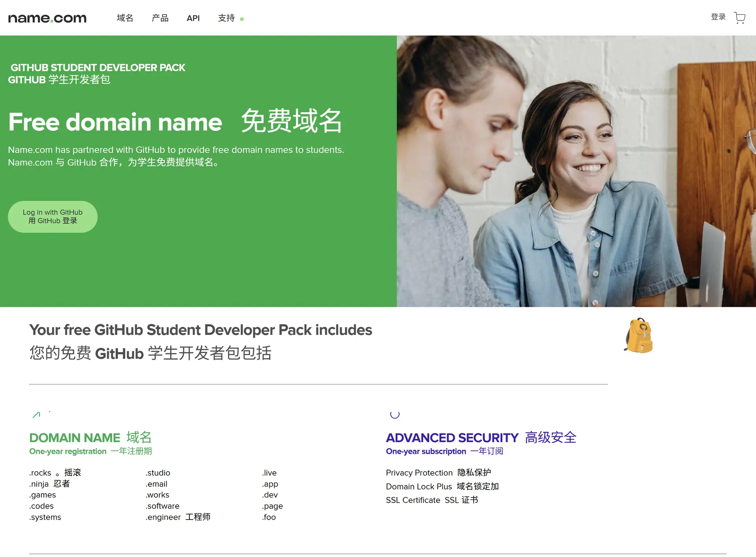Click the GITHUB STUDENT DEVELOPER PACK label
This screenshot has height=557, width=756.
[98, 68]
